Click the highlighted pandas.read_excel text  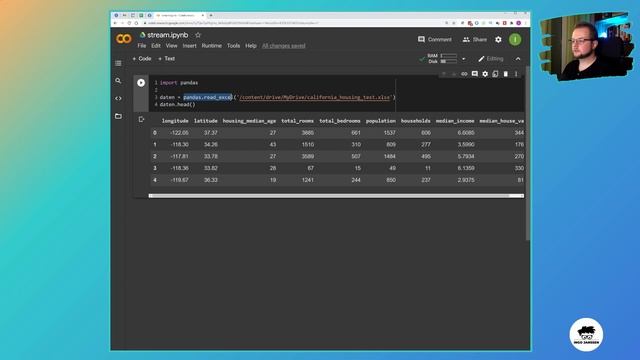(208, 97)
